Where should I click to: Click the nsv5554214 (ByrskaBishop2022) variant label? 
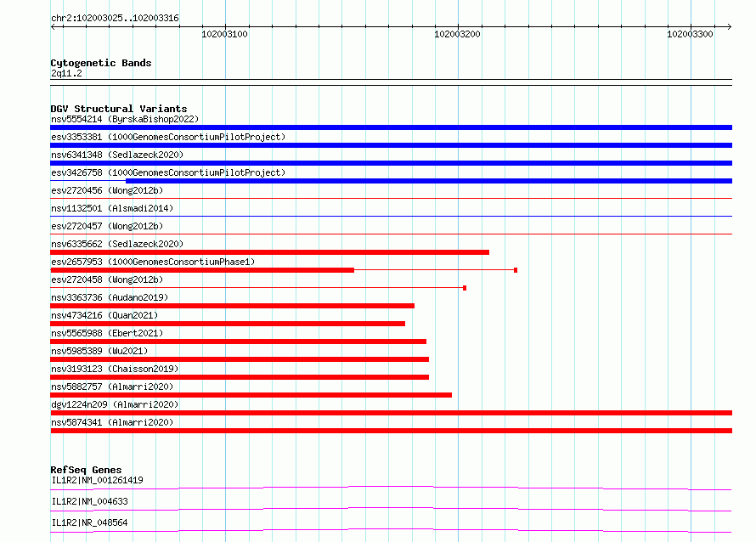125,119
